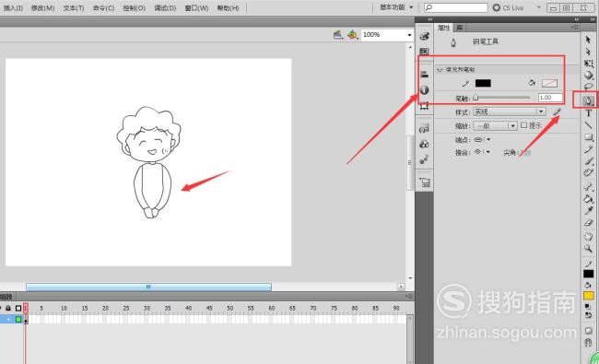Collapse the 填充和笔触 section
The width and height of the screenshot is (599, 364).
[x=440, y=70]
